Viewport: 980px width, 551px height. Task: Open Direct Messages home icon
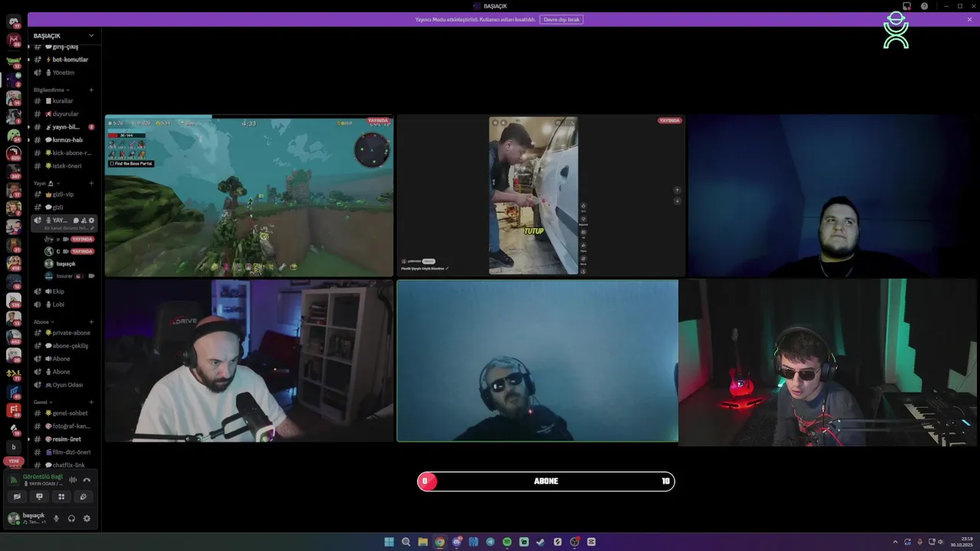(14, 21)
